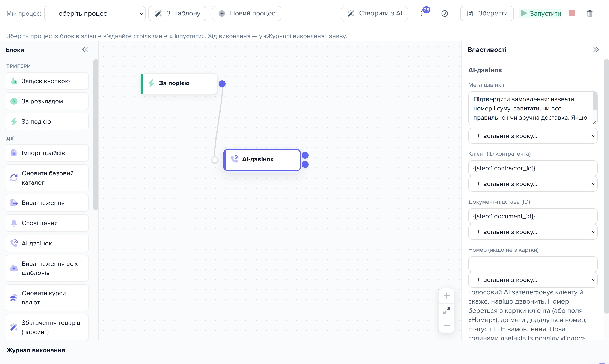This screenshot has width=609, height=364.
Task: Collapse the Блоки panel with double chevron
Action: (85, 50)
